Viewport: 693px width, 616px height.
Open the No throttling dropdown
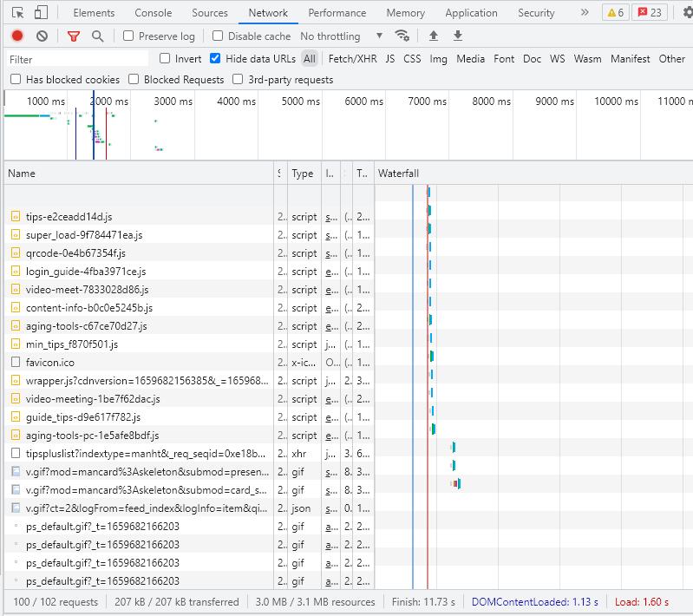(x=341, y=36)
